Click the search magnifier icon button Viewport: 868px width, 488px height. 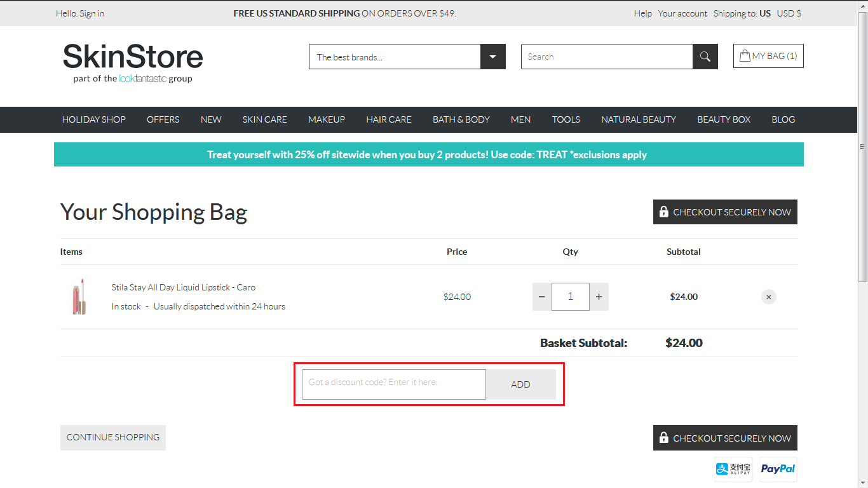click(705, 57)
